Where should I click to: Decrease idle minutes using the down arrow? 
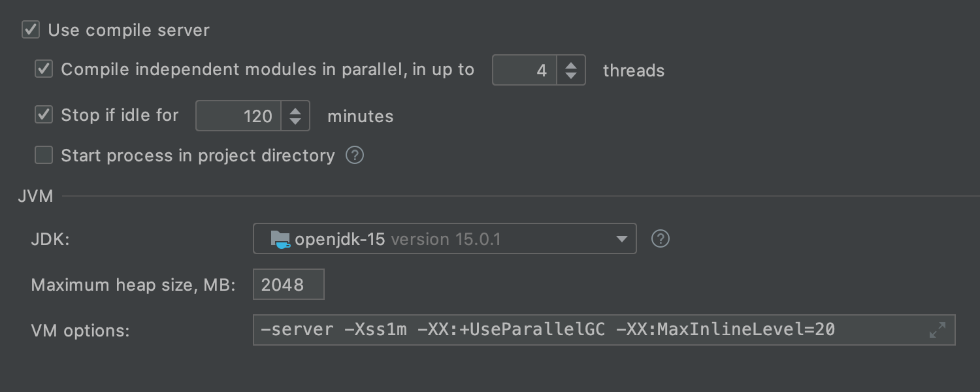click(295, 122)
